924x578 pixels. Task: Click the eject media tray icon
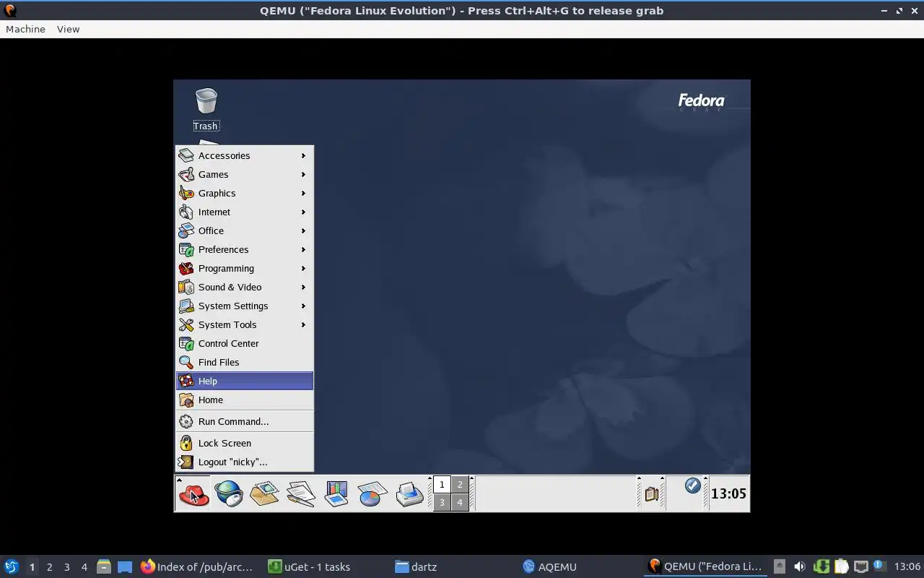[780, 566]
